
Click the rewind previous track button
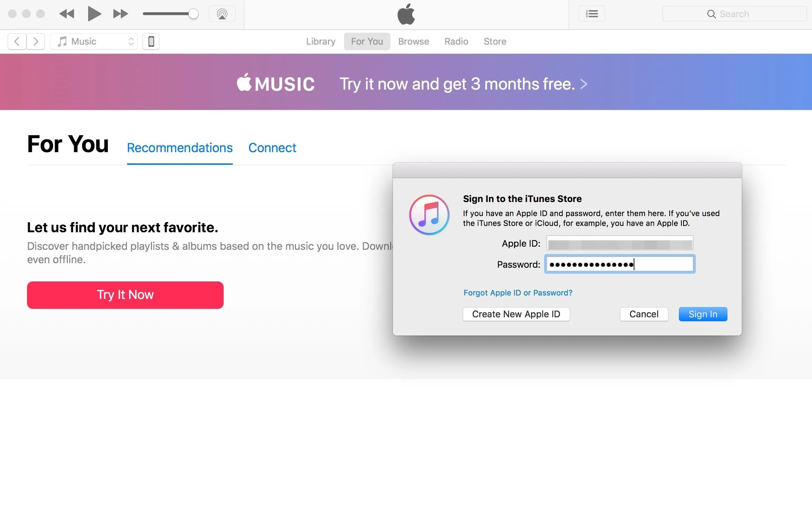click(67, 14)
